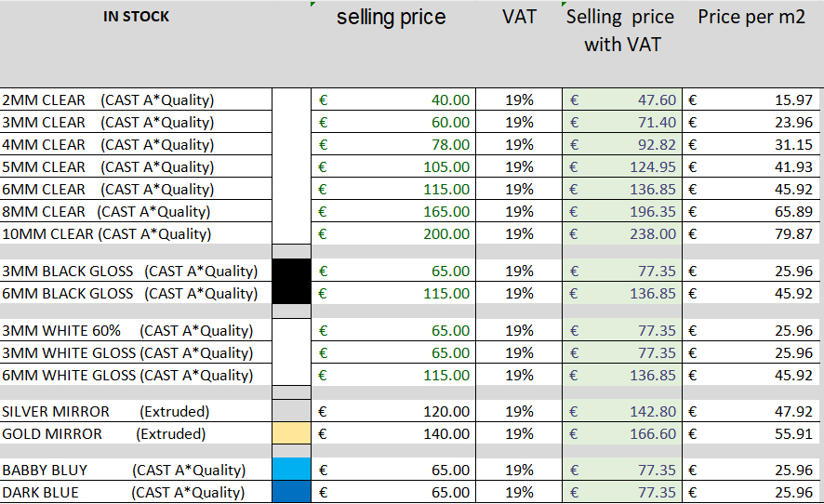Select the 238.00 price with VAT cell
Image resolution: width=824 pixels, height=504 pixels.
tap(621, 234)
